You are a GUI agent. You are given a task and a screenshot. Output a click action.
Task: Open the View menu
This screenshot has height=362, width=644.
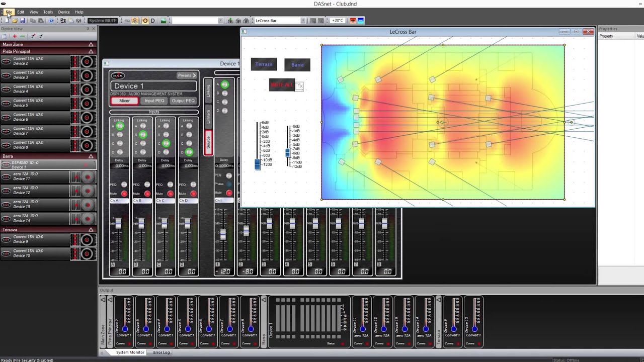pos(34,12)
